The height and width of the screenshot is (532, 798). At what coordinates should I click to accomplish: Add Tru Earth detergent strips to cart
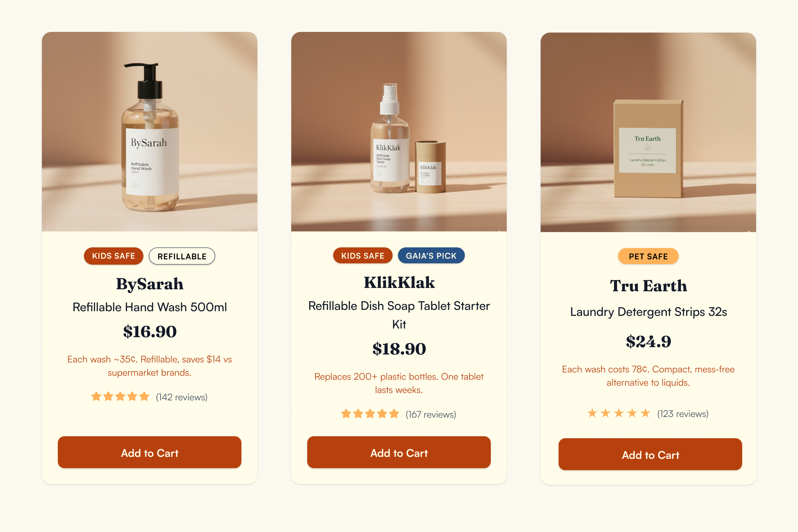(x=650, y=454)
